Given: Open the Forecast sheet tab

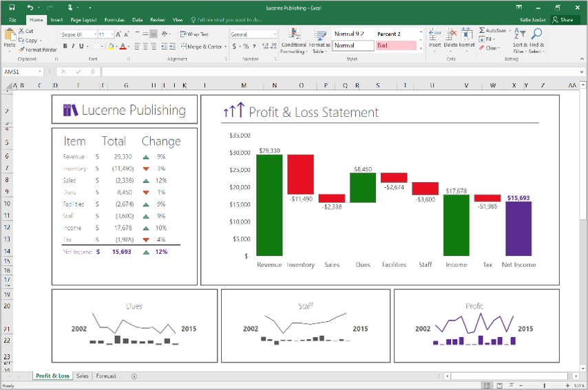Looking at the screenshot, I should [x=106, y=376].
